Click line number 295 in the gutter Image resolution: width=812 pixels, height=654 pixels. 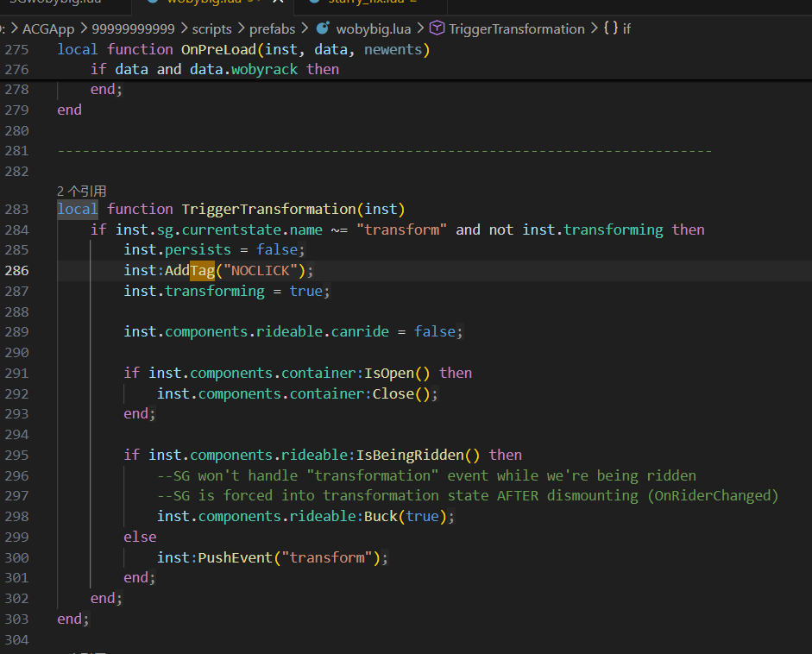point(17,455)
